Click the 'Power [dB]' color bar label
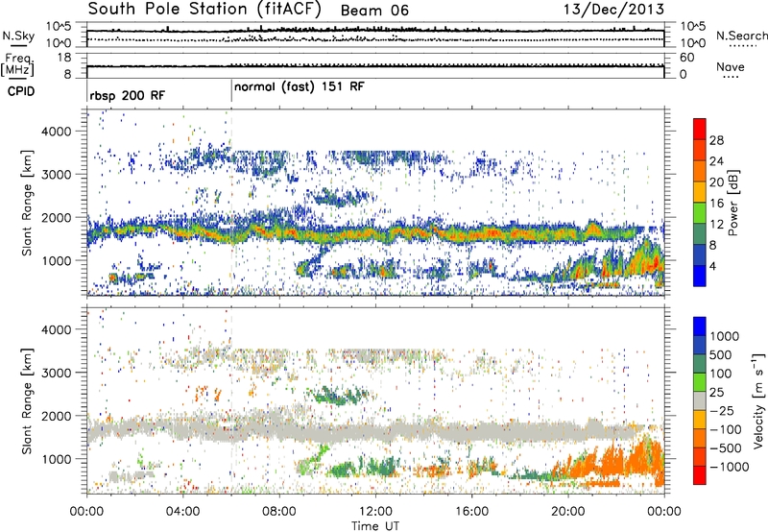Image resolution: width=768 pixels, height=532 pixels. pos(733,203)
